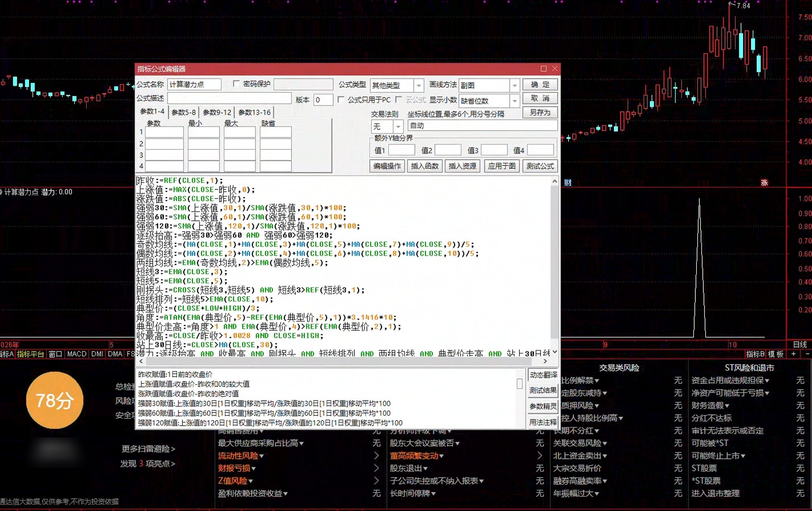812x511 pixels.
Task: Click the 公式名称 input field
Action: [194, 85]
